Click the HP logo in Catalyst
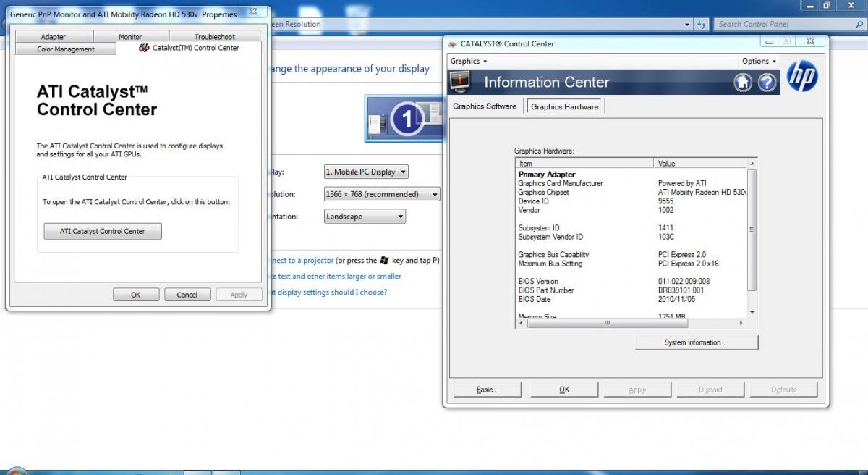This screenshot has height=475, width=868. (801, 76)
